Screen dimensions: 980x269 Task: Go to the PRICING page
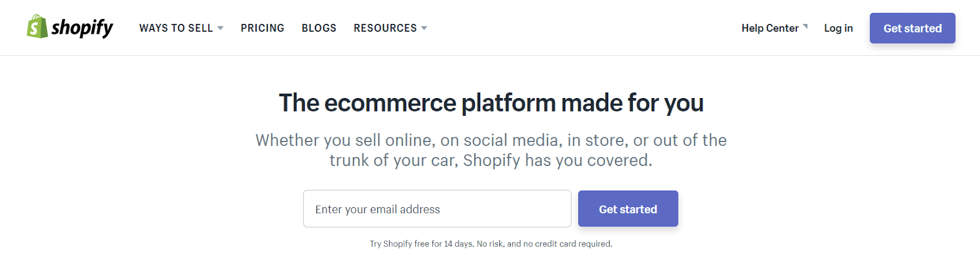point(262,28)
